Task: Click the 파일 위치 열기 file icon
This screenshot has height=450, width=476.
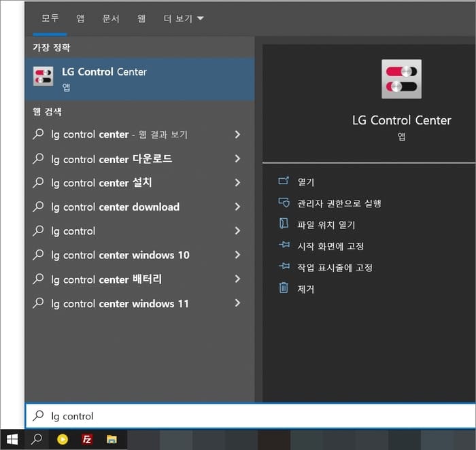Action: point(284,224)
